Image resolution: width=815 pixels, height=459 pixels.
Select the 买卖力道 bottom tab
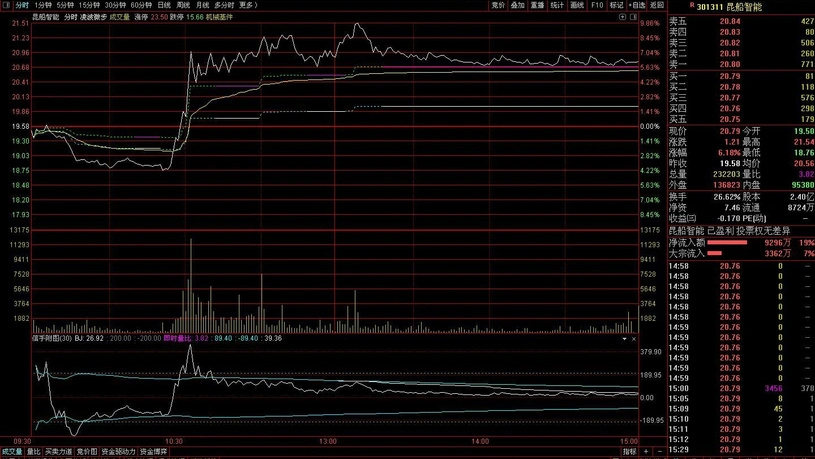pos(59,452)
